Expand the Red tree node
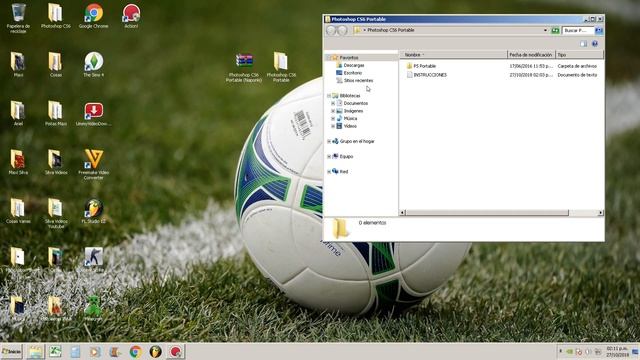The image size is (640, 360). 329,172
